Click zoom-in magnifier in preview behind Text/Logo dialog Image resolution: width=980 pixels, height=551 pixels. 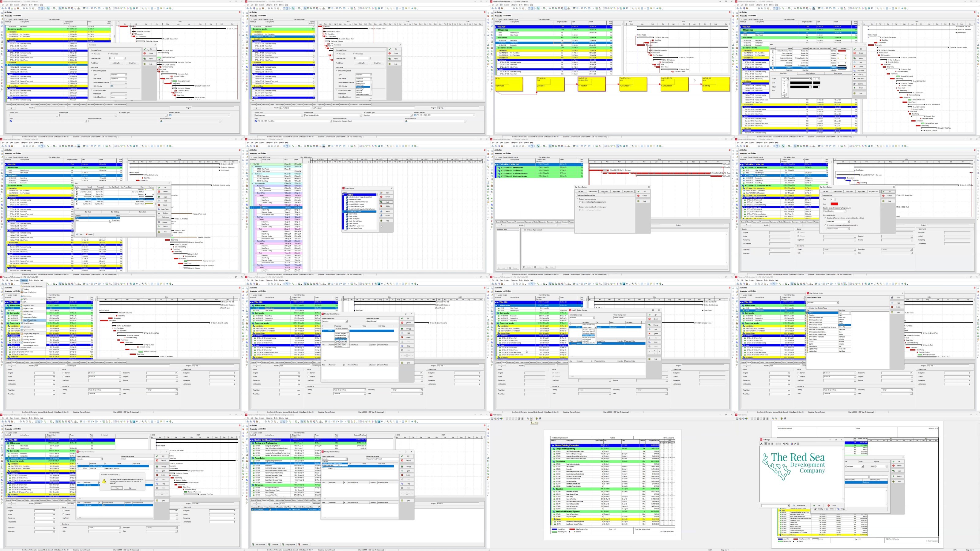click(x=772, y=419)
